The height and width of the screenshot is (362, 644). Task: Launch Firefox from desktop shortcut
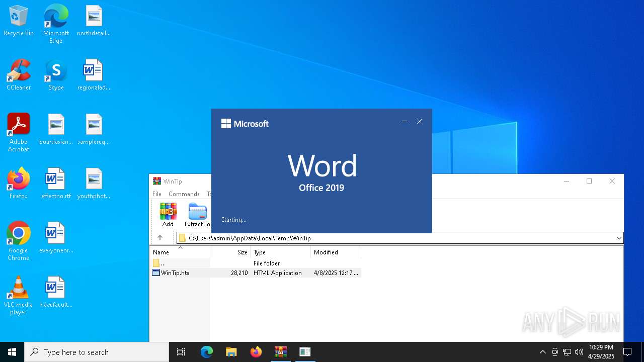point(19,184)
